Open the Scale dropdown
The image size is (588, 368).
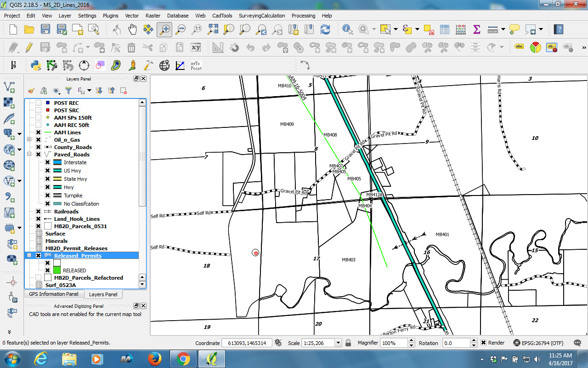click(x=338, y=343)
